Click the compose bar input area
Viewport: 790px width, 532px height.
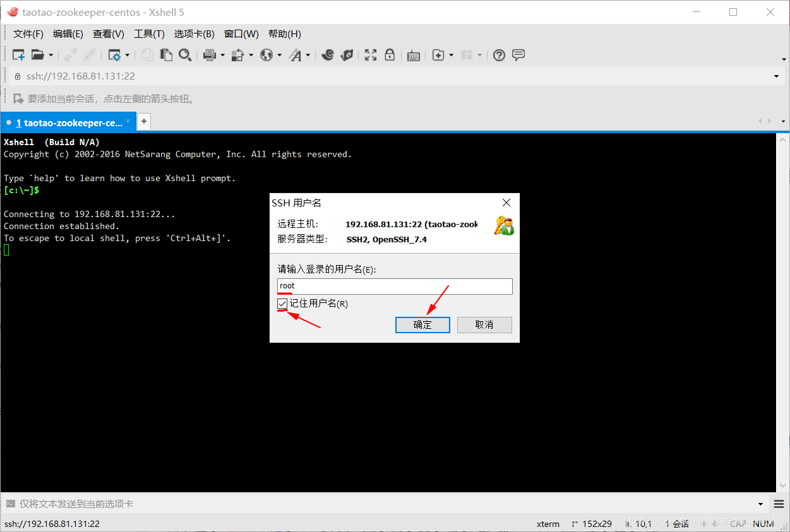[x=385, y=504]
